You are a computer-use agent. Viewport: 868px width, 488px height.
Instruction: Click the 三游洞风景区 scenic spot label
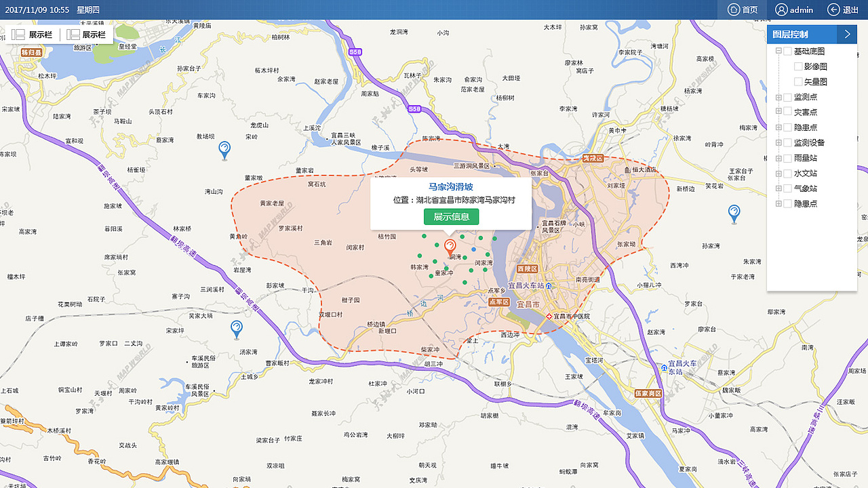[471, 165]
